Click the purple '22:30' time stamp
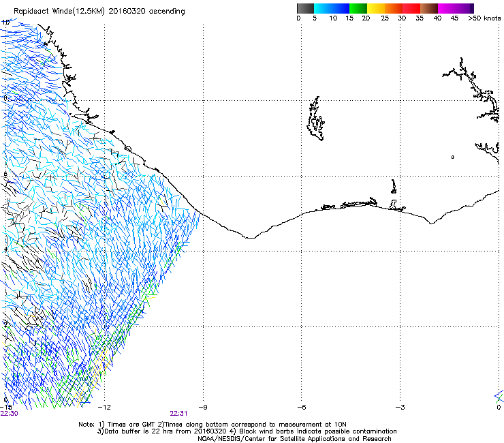504x443 pixels. (x=9, y=414)
